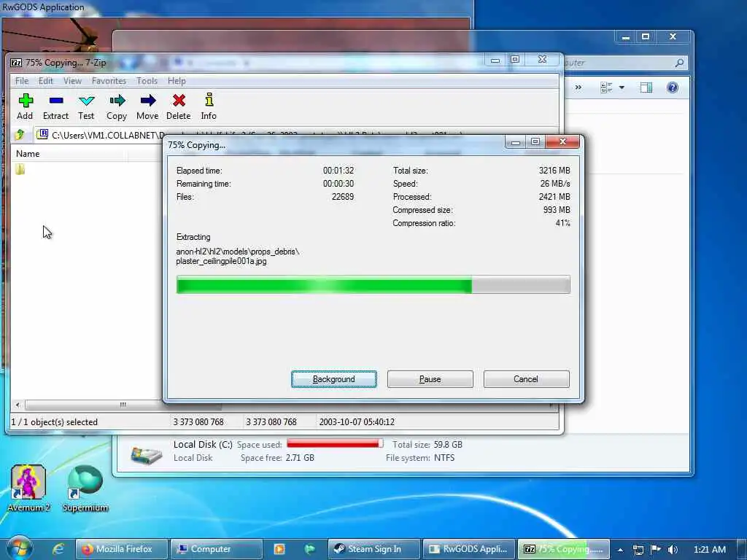Click the 75% Copying taskbar button
This screenshot has height=560, width=747.
pos(564,549)
